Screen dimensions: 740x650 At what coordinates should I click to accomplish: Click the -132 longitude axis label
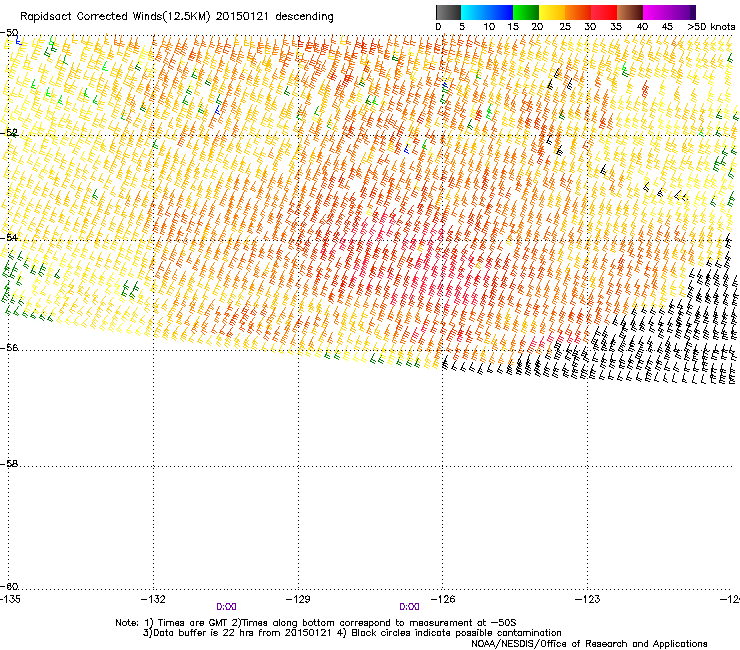coord(153,599)
